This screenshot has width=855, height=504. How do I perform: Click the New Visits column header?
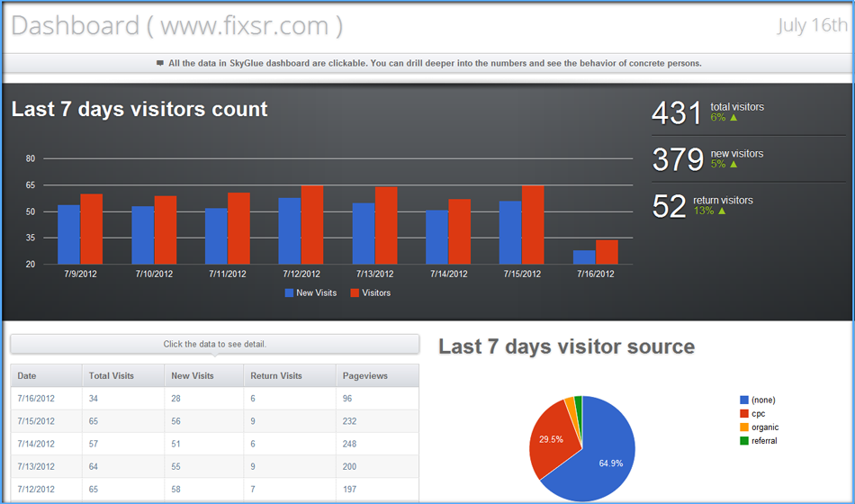204,376
